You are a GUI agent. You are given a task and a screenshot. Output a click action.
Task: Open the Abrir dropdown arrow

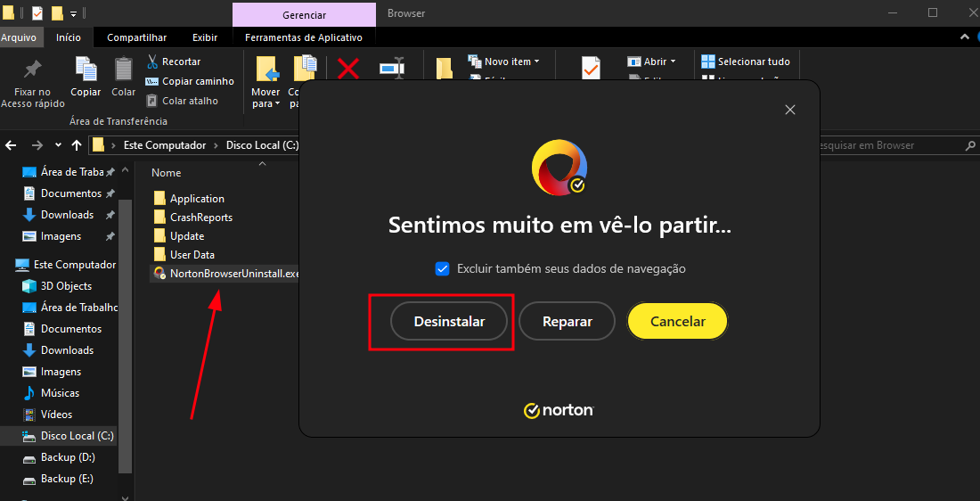click(x=673, y=62)
